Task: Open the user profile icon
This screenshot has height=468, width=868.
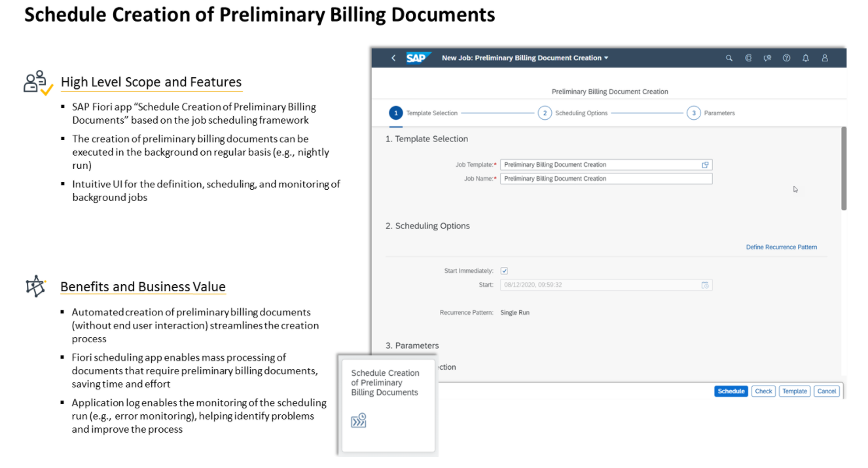Action: pos(825,58)
